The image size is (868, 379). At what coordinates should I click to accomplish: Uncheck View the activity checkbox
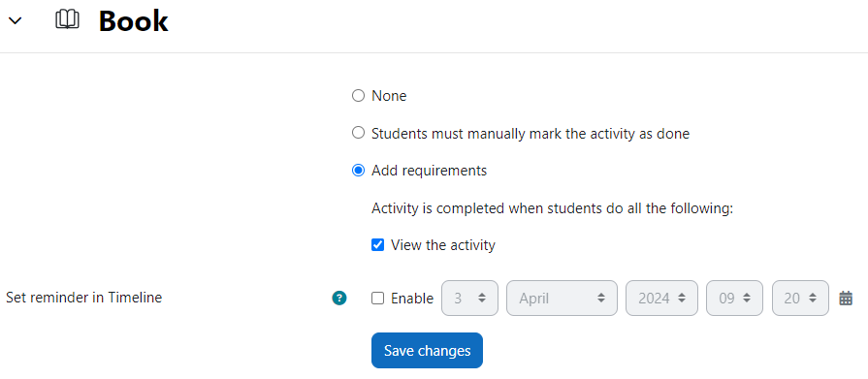pos(377,244)
